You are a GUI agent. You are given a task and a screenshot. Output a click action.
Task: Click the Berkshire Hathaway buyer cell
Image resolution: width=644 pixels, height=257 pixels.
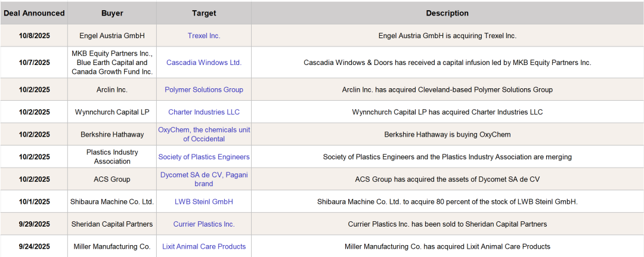tap(112, 134)
